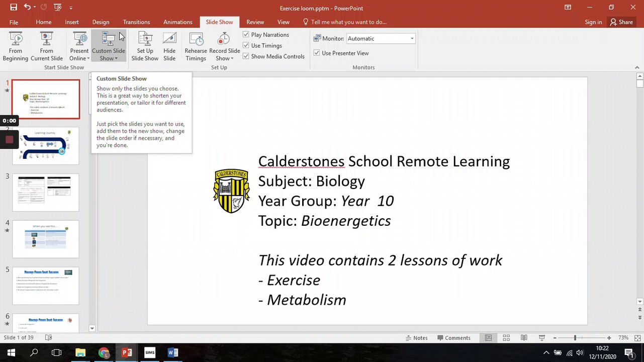Select slide 5 thumbnail, Recap from last lesson

[x=46, y=286]
